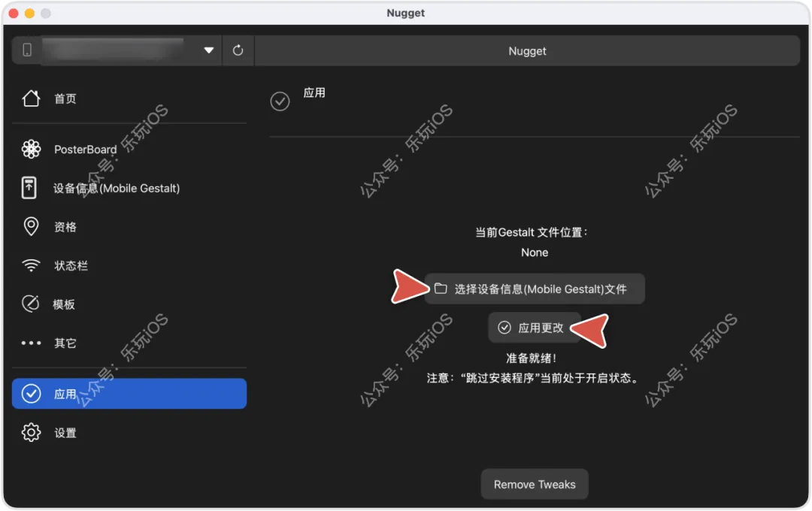Click the 应用 page header title
The width and height of the screenshot is (812, 511).
(314, 92)
